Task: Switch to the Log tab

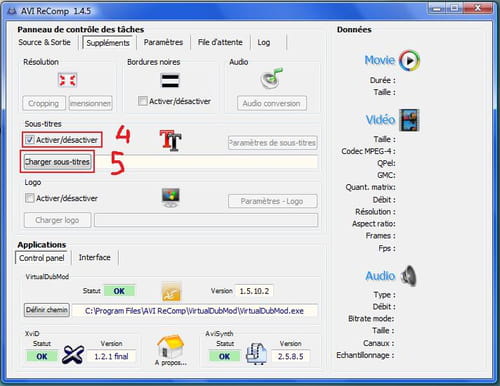Action: 264,42
